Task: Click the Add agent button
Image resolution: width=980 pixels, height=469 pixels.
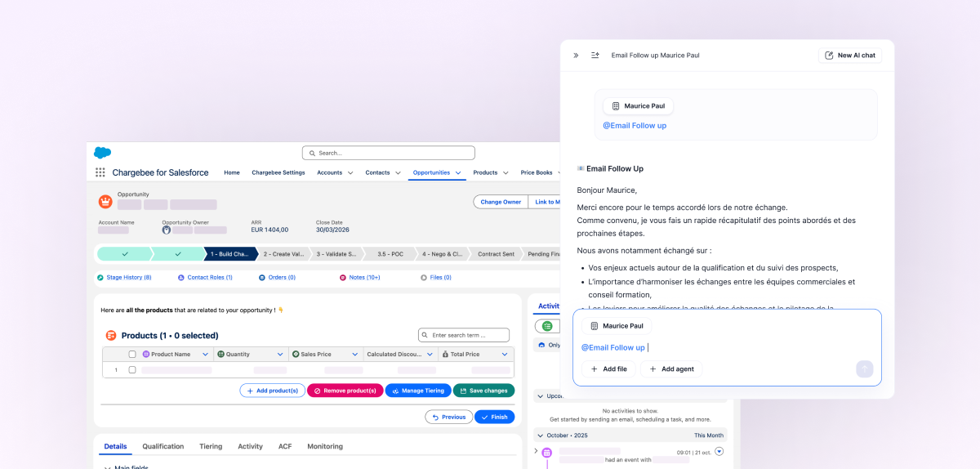Action: point(671,369)
